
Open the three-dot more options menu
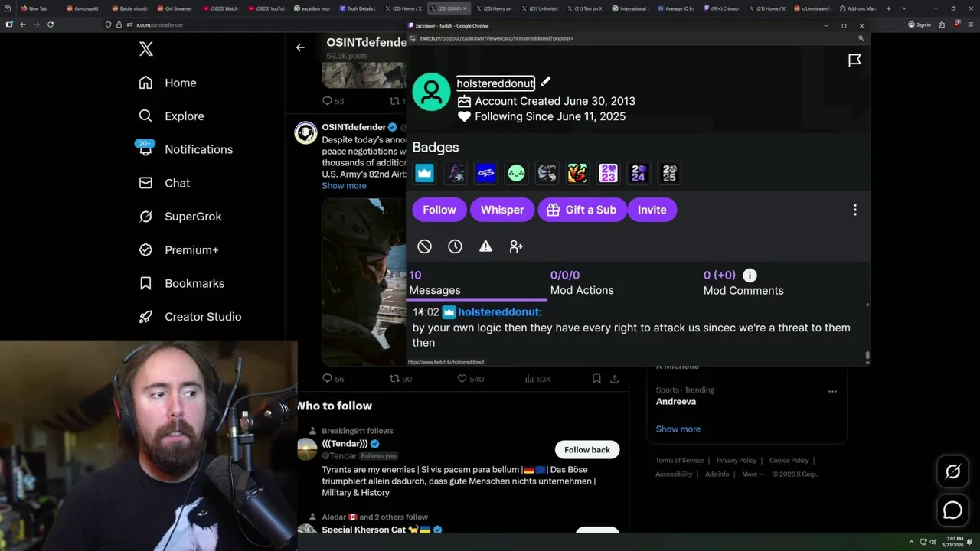point(855,210)
